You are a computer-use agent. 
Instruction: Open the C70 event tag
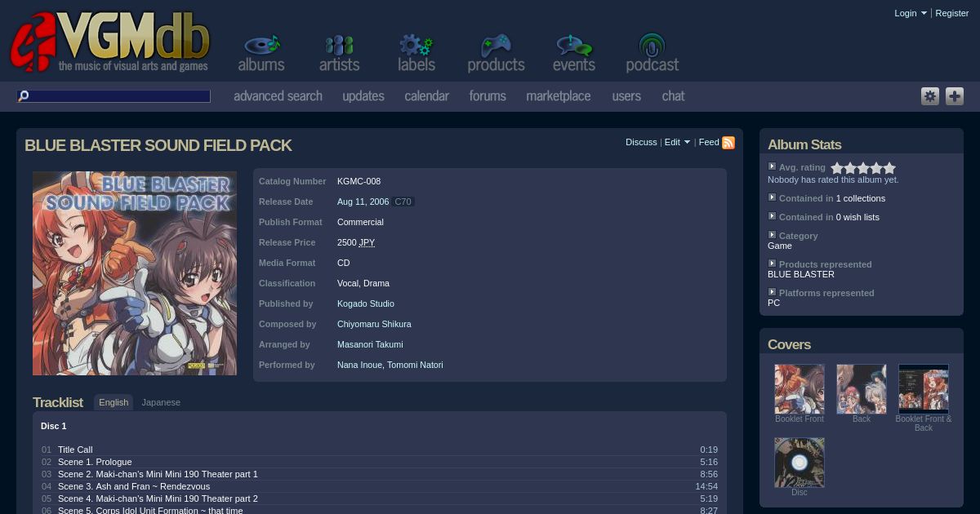click(x=403, y=202)
